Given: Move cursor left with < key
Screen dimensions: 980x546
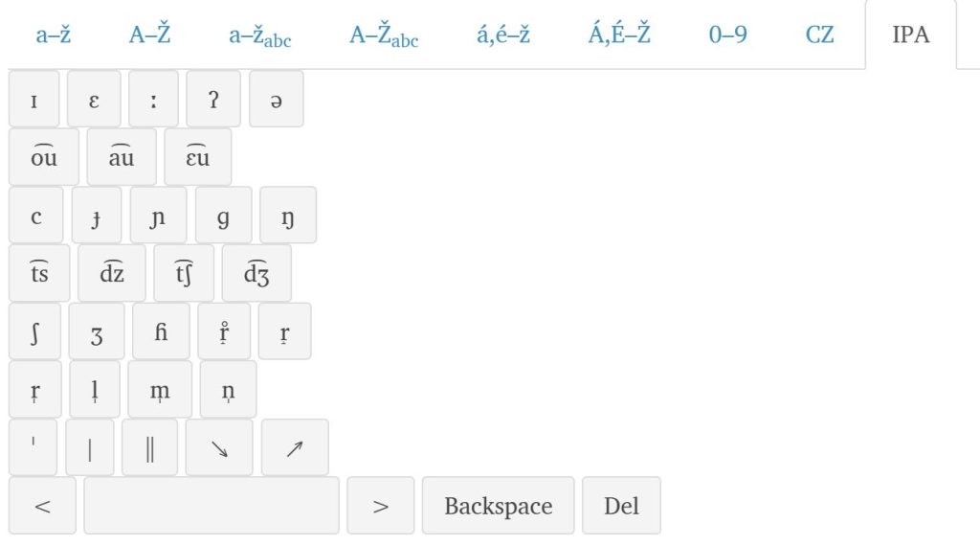Looking at the screenshot, I should pos(42,506).
